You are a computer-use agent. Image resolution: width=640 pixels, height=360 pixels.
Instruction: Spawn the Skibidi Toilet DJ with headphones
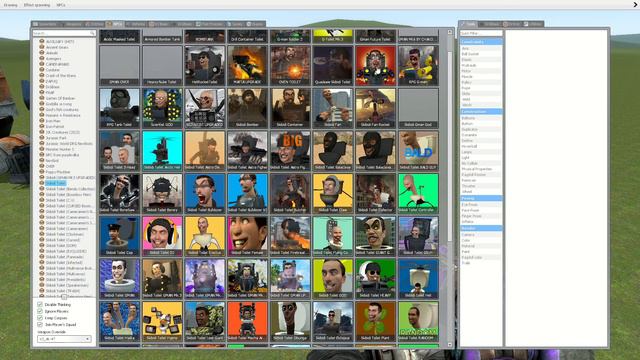162,236
